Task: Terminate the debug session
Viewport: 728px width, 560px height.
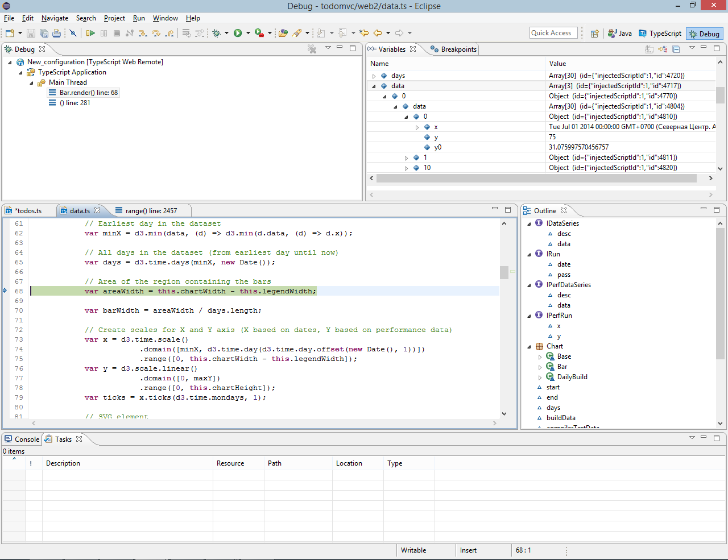Action: [117, 33]
